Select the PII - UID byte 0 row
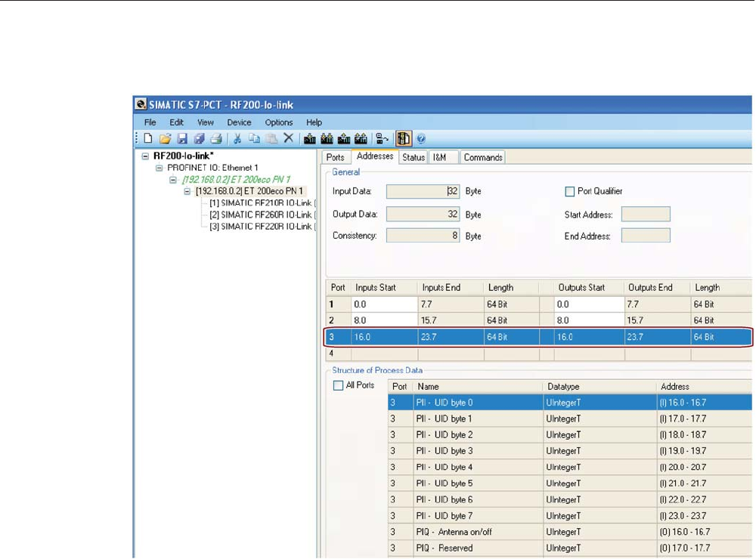The height and width of the screenshot is (559, 756). tap(570, 403)
